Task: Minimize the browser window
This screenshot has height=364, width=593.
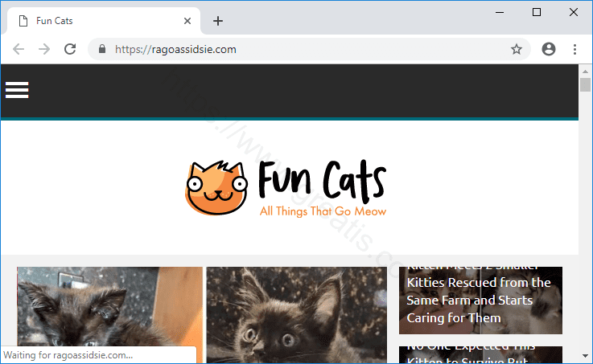Action: [x=500, y=12]
